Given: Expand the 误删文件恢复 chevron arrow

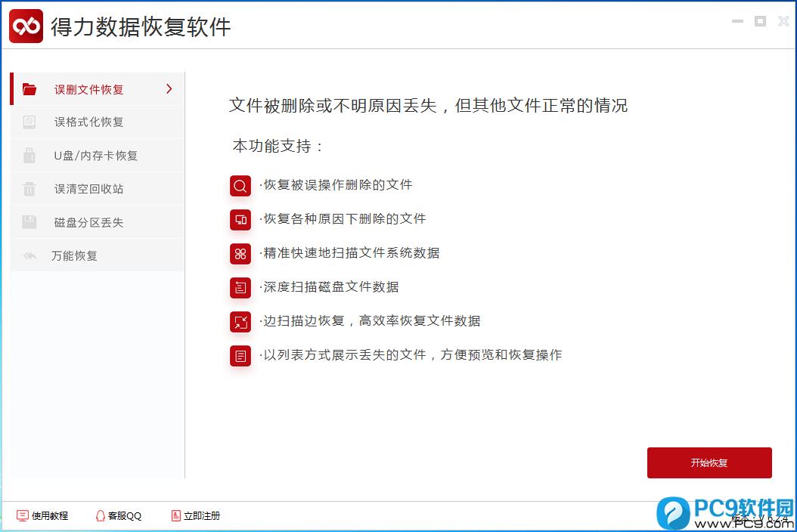Looking at the screenshot, I should [x=169, y=89].
